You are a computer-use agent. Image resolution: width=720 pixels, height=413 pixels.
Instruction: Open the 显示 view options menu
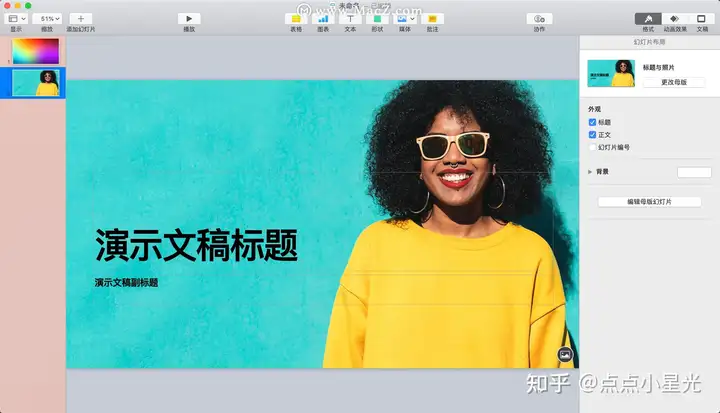click(x=17, y=19)
